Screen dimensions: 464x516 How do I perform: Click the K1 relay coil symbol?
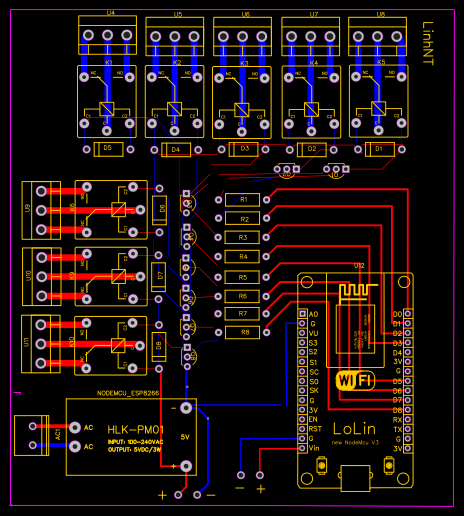[x=107, y=109]
